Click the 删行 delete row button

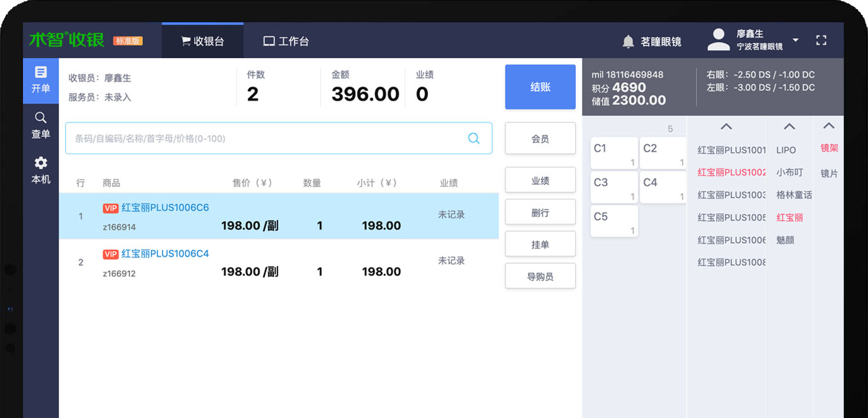(x=540, y=212)
